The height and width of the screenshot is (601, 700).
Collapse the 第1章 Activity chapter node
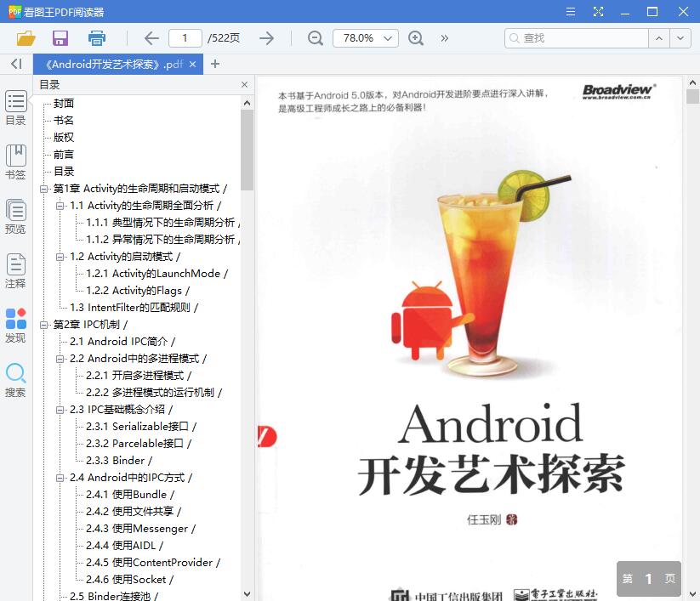tap(43, 189)
